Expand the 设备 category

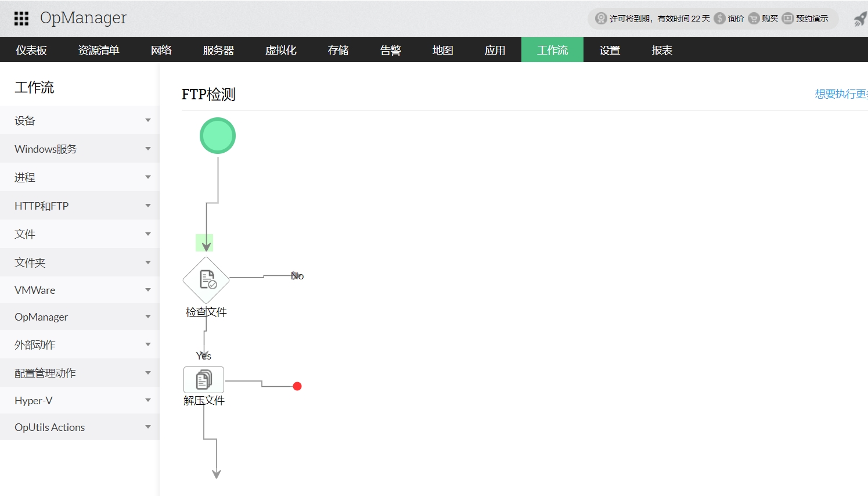point(80,120)
